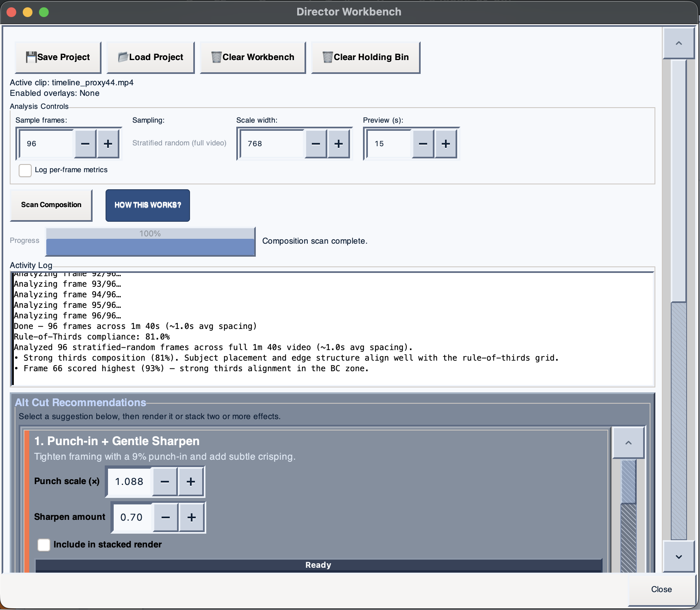This screenshot has width=700, height=610.
Task: Click recommendations list scroll up arrow
Action: pyautogui.click(x=628, y=443)
